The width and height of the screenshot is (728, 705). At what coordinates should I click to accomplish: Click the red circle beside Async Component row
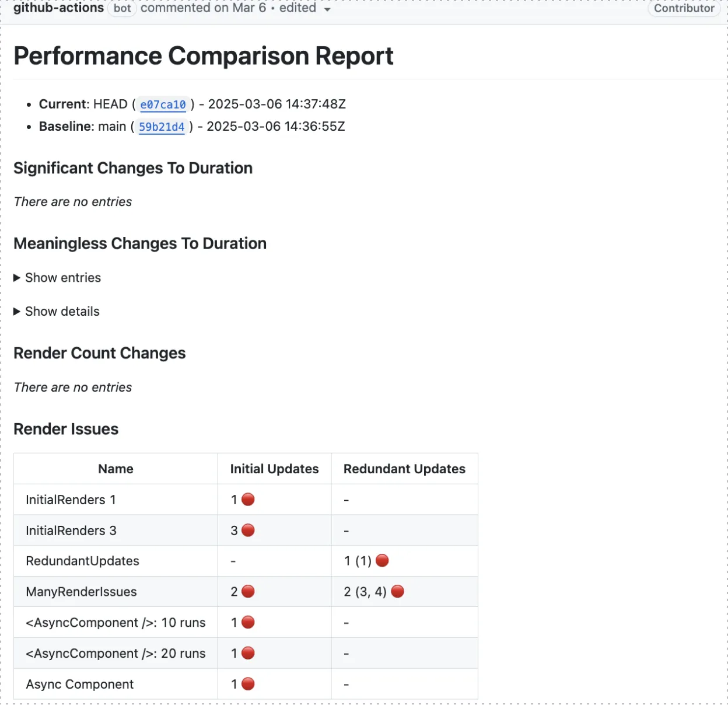click(x=248, y=683)
